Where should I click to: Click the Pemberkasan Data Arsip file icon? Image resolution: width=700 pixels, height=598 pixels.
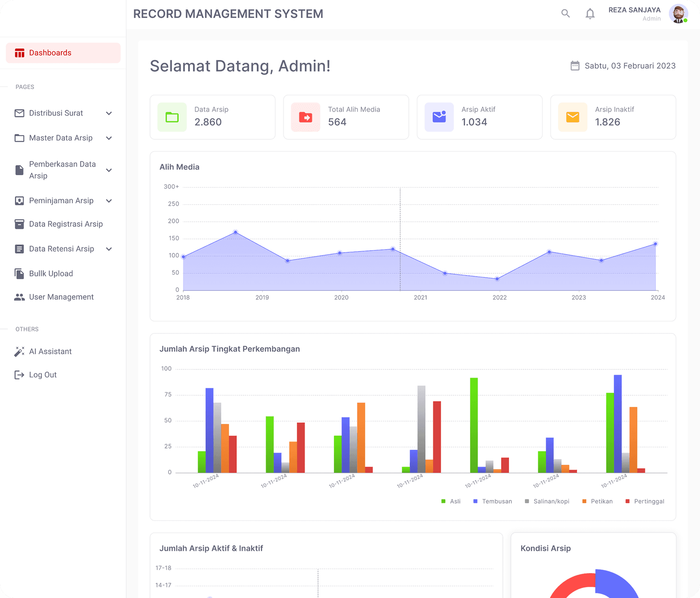pos(19,170)
